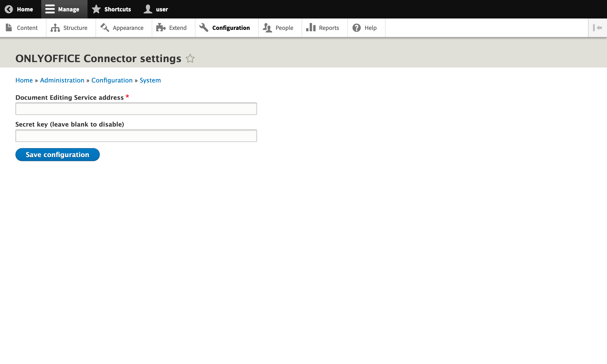Screen dimensions: 607x364
Task: Add page to shortcuts via the star outline
Action: [x=190, y=58]
